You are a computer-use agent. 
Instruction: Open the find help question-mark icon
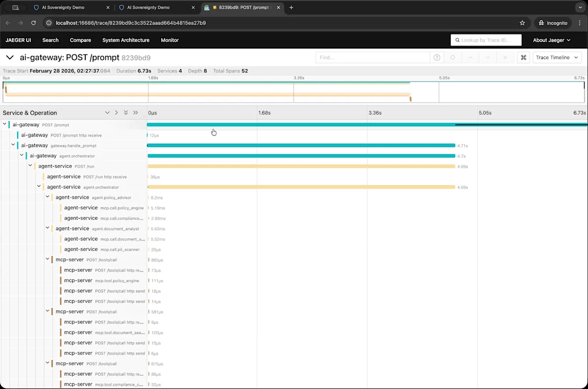coord(437,57)
